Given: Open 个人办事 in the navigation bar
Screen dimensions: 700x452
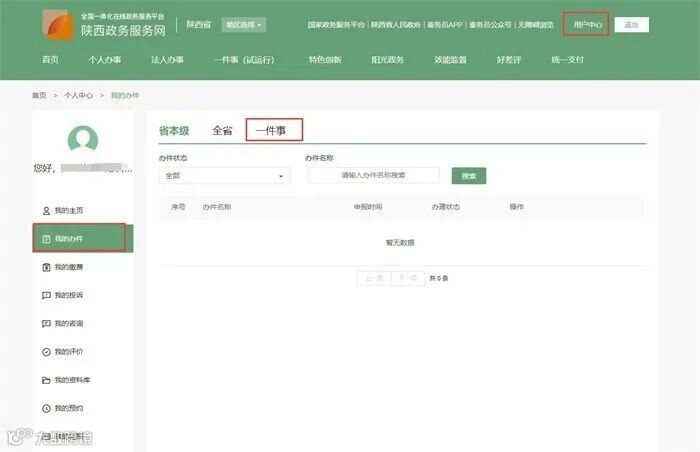Looking at the screenshot, I should pyautogui.click(x=104, y=59).
